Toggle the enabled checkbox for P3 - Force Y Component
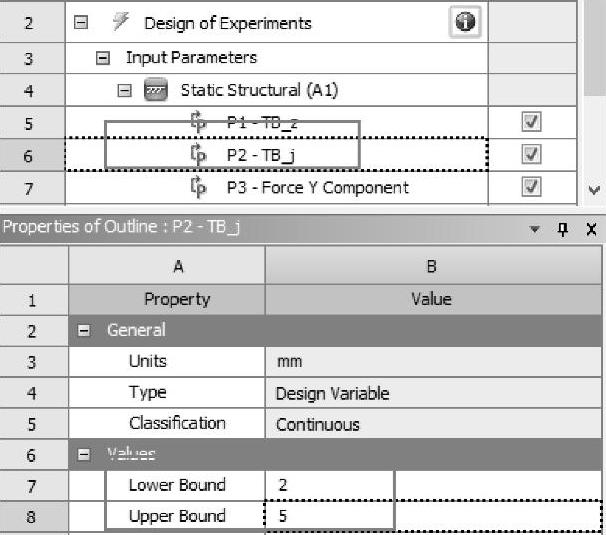Image resolution: width=606 pixels, height=535 pixels. 531,187
